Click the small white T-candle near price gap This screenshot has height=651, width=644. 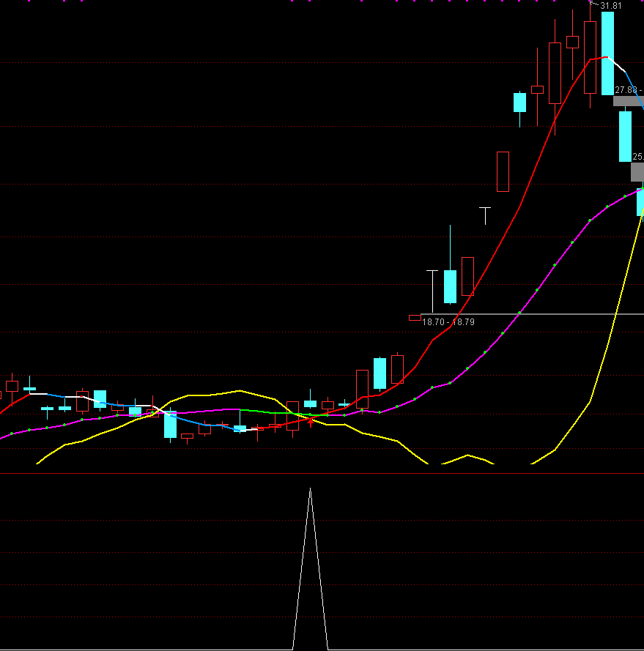[x=485, y=215]
